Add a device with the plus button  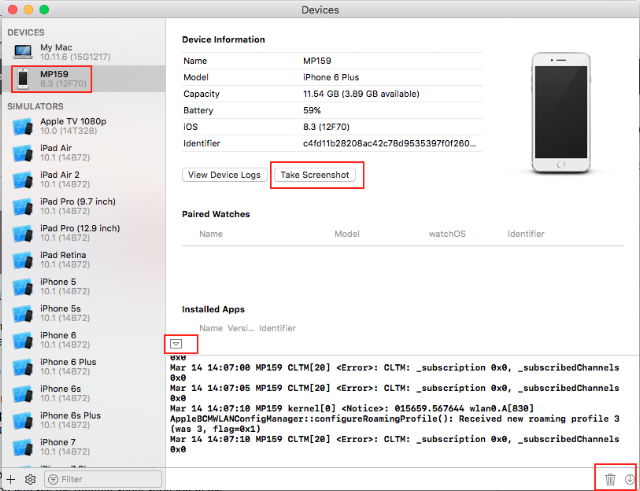coord(11,479)
